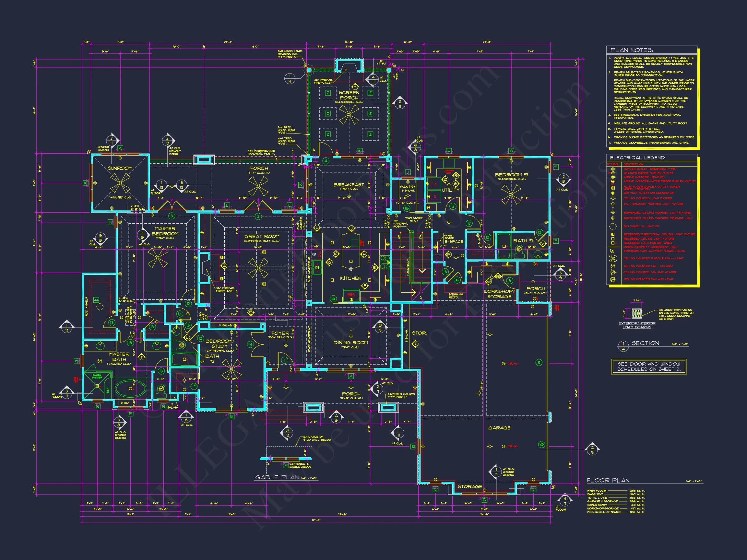Click the door and window schedules note box

648,366
